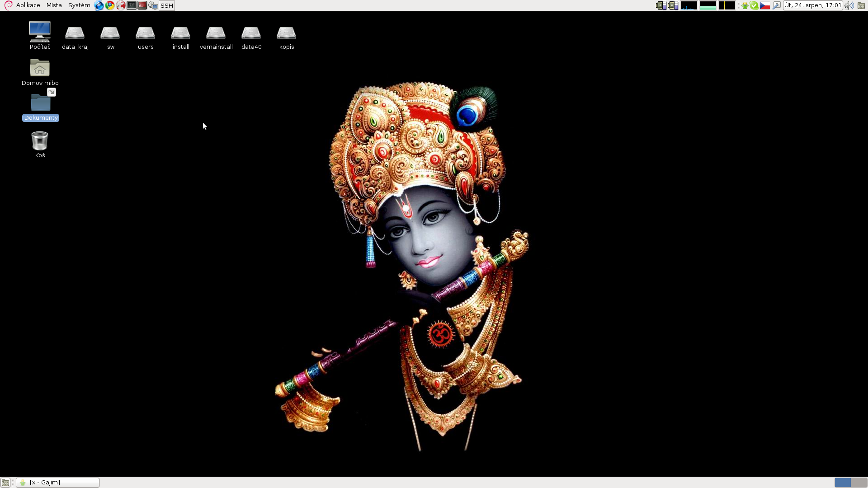The image size is (868, 488).
Task: Click the first CPU frequency monitor applet
Action: [x=661, y=5]
